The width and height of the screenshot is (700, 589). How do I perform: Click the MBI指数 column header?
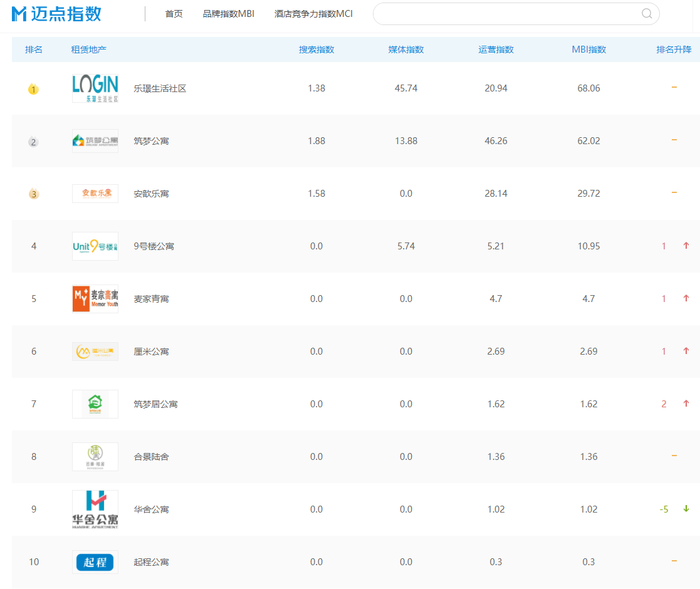pyautogui.click(x=588, y=50)
